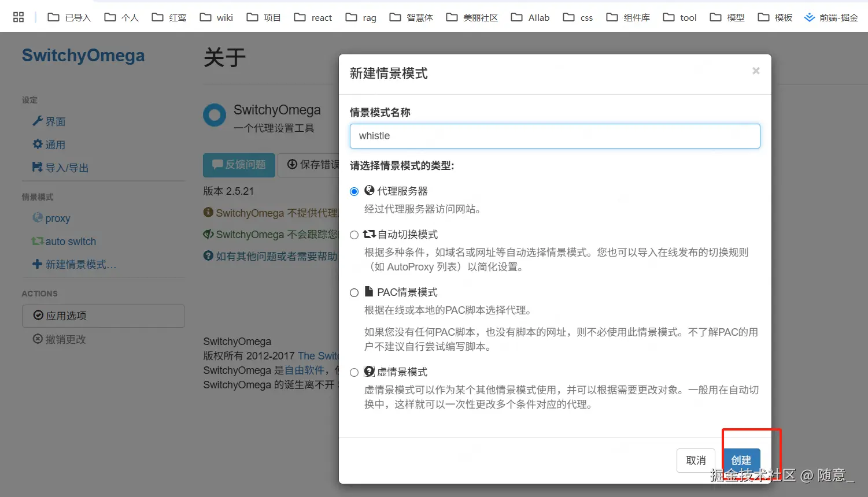Screen dimensions: 868x497
Task: Click the 一个代理设置工具 subtitle
Action: pos(274,128)
